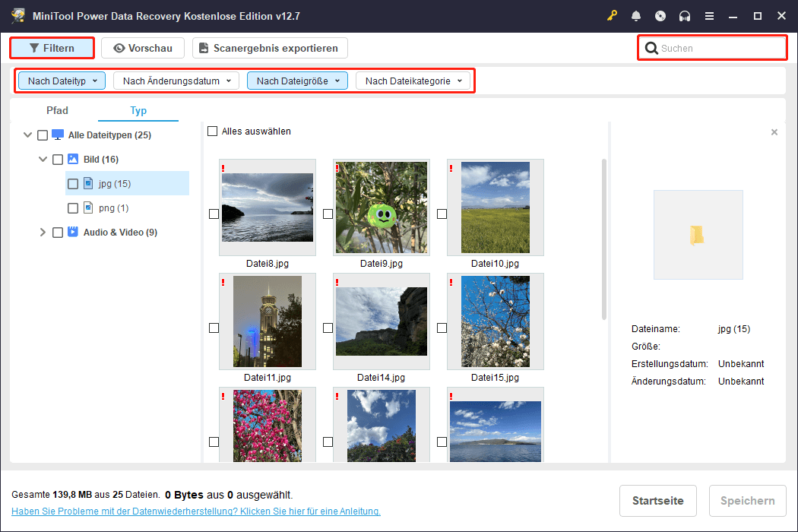Open support via the headset icon
The image size is (798, 532).
[683, 15]
